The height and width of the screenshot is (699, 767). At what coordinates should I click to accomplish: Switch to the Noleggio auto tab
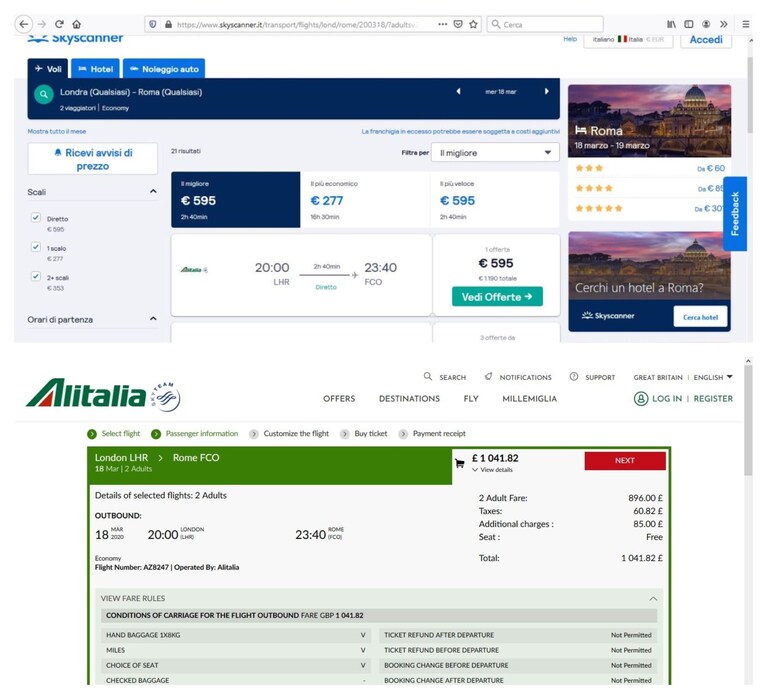pyautogui.click(x=164, y=68)
